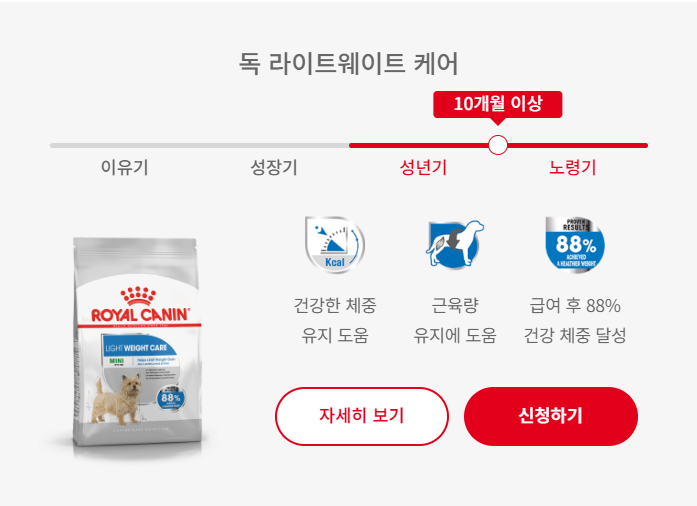This screenshot has width=697, height=506.
Task: Click the 10개월 이상 tooltip label
Action: click(498, 104)
